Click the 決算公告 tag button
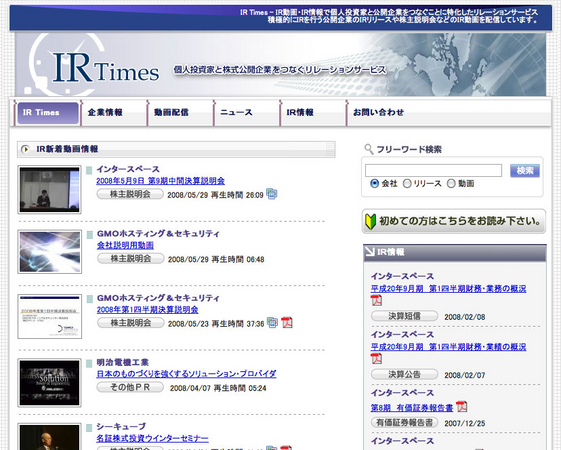 (404, 375)
